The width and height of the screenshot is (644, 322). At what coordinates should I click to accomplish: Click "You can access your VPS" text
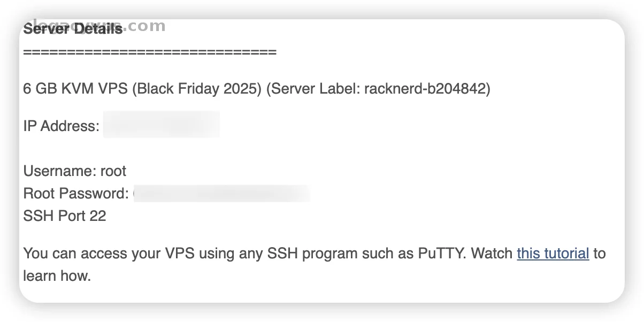pos(109,253)
